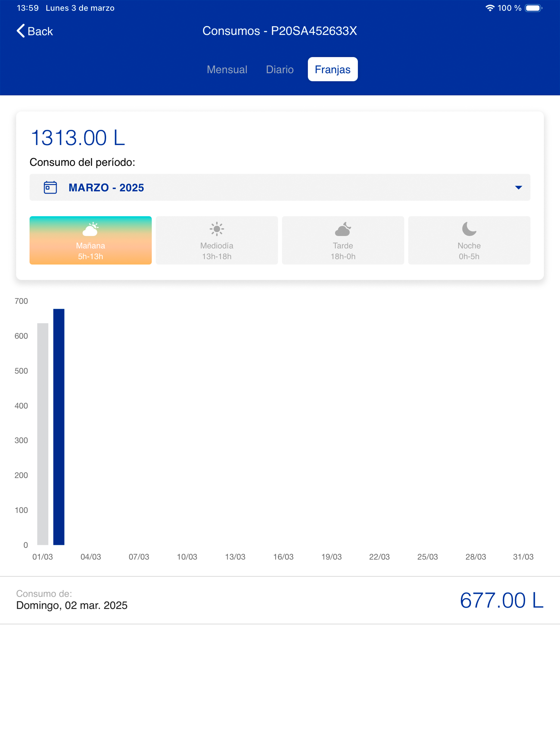Tap the sun icon for Mediodía
The height and width of the screenshot is (747, 560).
pyautogui.click(x=217, y=229)
